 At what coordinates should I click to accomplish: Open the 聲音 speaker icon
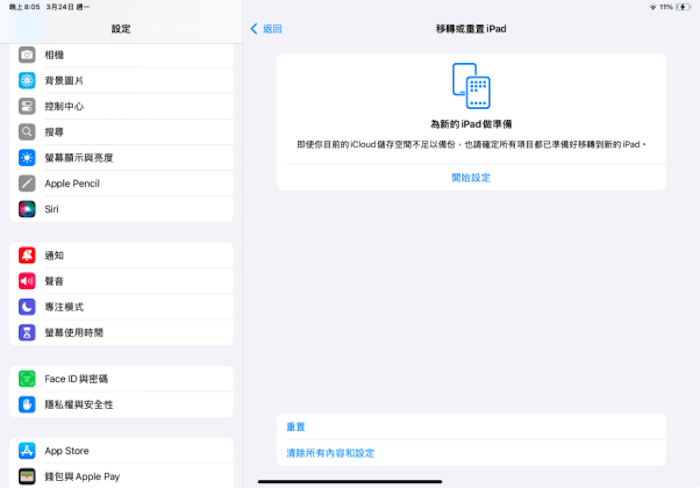27,281
